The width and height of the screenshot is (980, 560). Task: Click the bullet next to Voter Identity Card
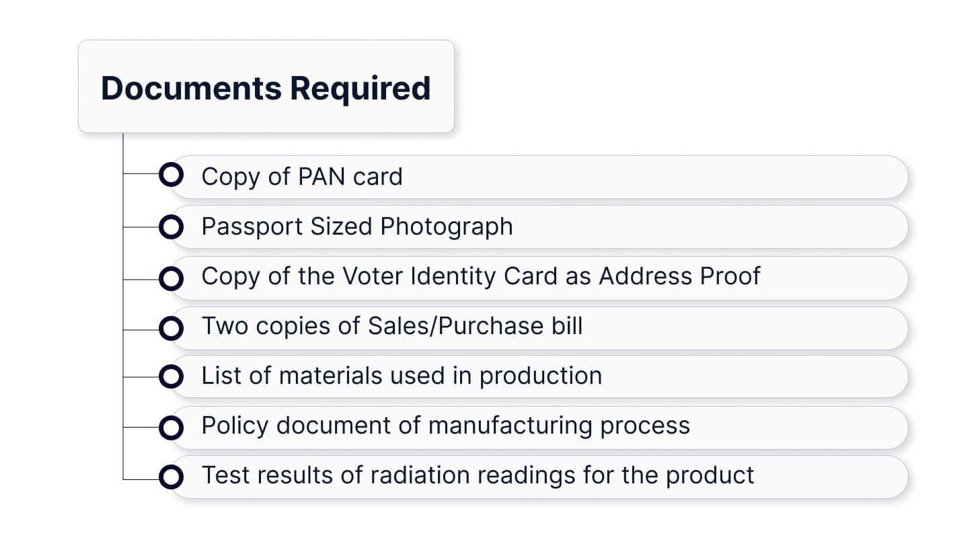(171, 278)
